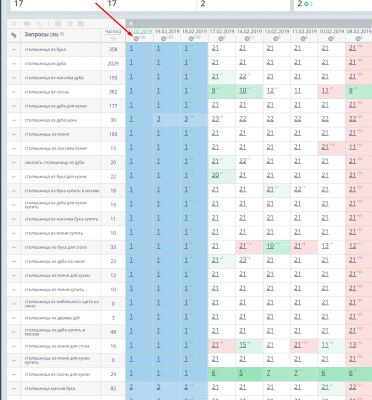The image size is (372, 400).
Task: Open the update icon under date 10.02.2019
Action: tap(331, 39)
